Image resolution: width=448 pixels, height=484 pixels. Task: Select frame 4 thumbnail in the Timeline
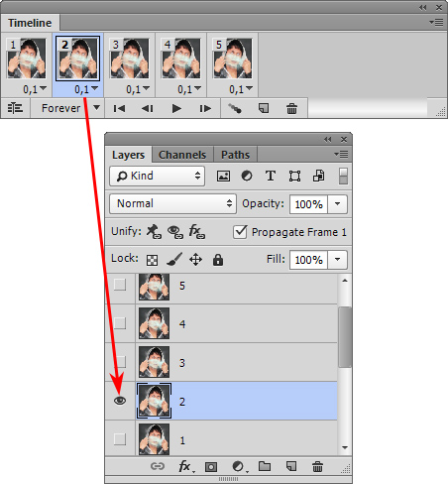pos(180,59)
